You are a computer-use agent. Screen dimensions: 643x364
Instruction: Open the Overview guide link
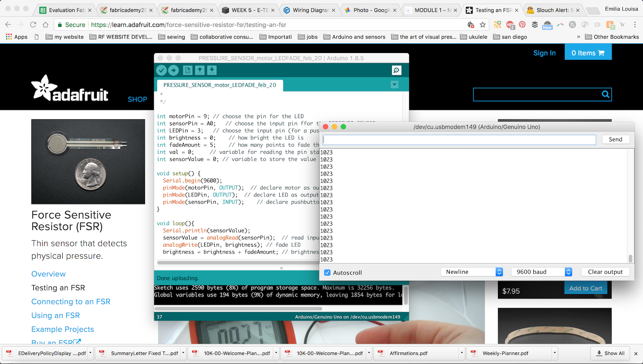coord(49,274)
